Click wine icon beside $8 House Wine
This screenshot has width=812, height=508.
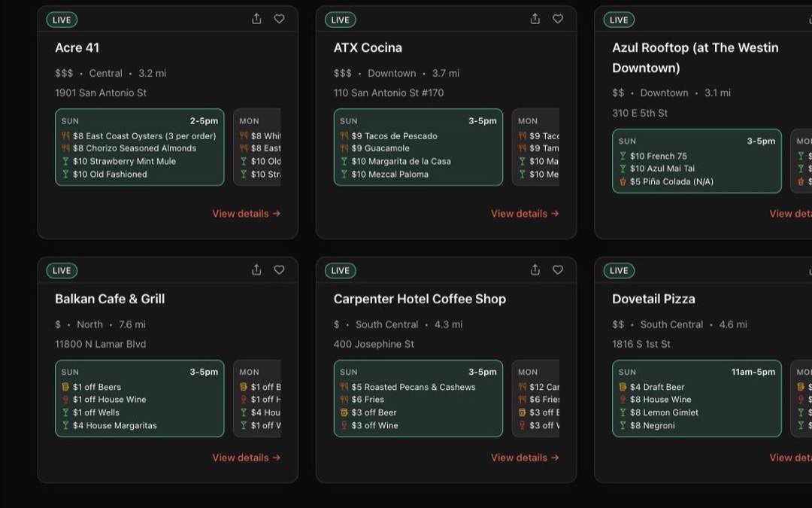(623, 400)
